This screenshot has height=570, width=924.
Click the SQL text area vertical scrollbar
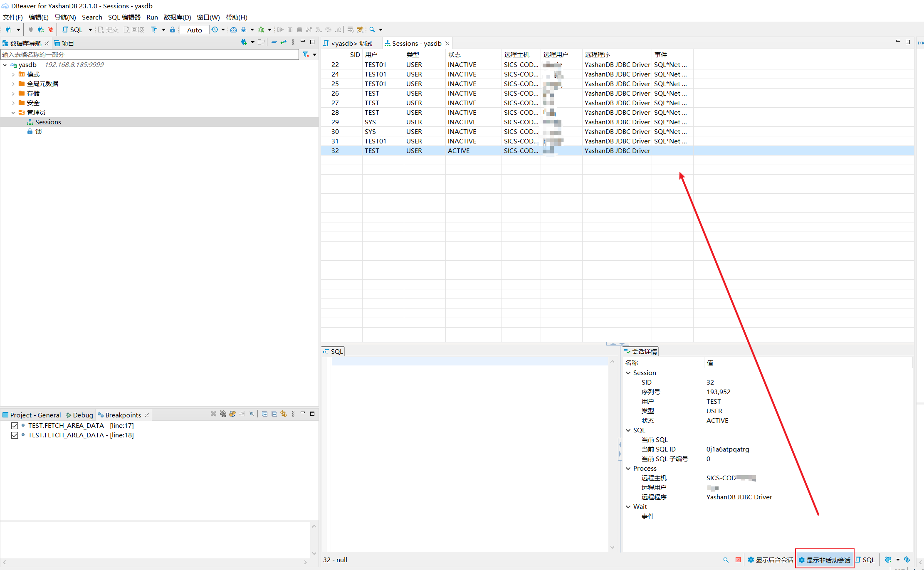[x=612, y=454]
